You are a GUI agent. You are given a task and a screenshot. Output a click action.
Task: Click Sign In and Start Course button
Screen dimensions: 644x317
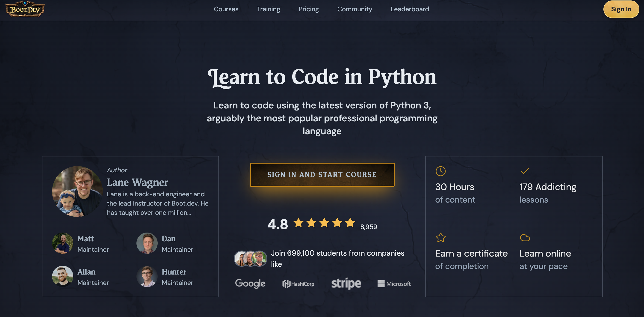pos(322,174)
